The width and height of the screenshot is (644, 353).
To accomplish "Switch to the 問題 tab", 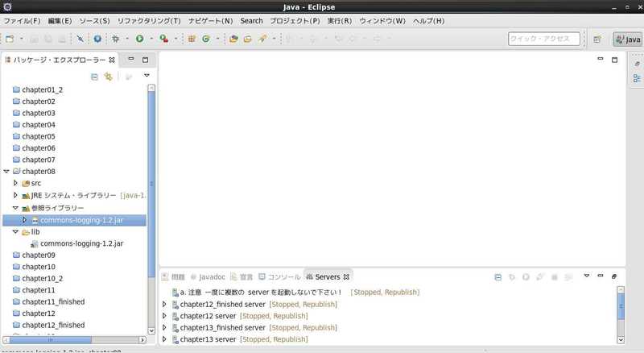I will pos(174,277).
